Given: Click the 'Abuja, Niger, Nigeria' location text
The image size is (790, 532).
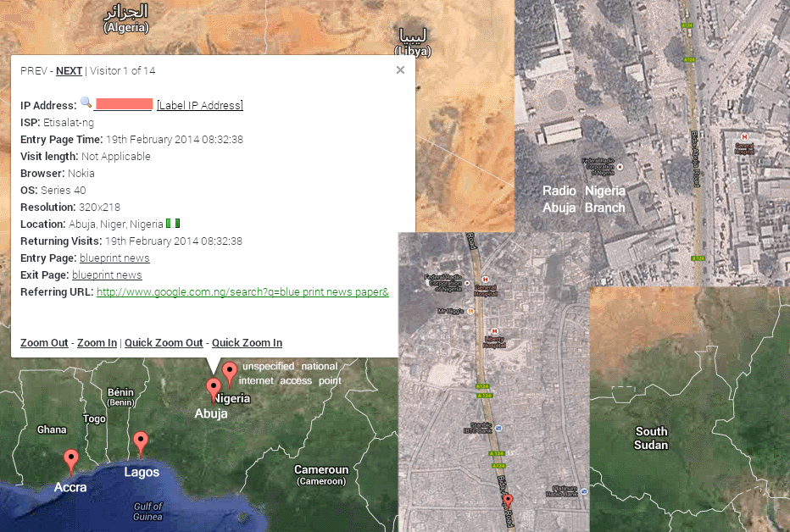Looking at the screenshot, I should 116,224.
